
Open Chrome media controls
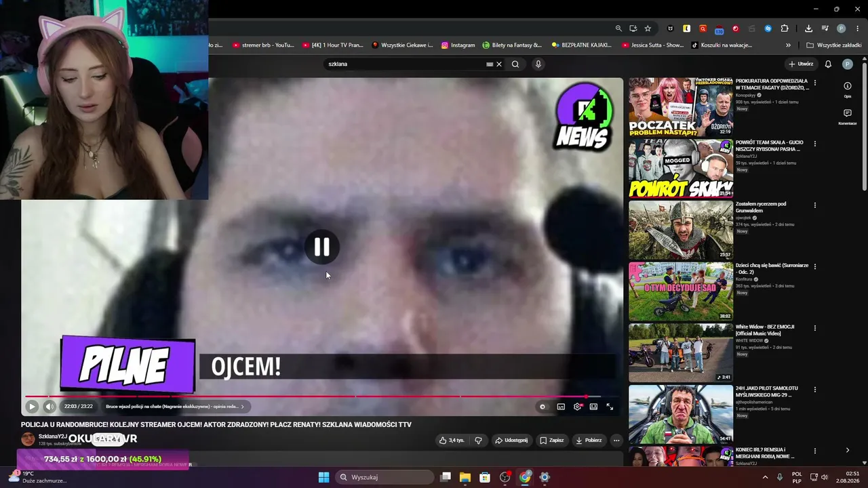pyautogui.click(x=825, y=28)
